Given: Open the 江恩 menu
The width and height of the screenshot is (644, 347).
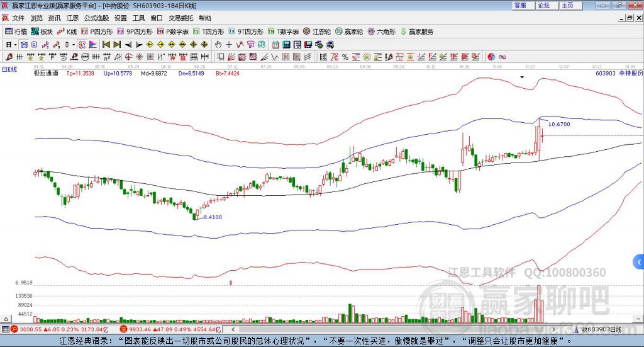Looking at the screenshot, I should (72, 18).
